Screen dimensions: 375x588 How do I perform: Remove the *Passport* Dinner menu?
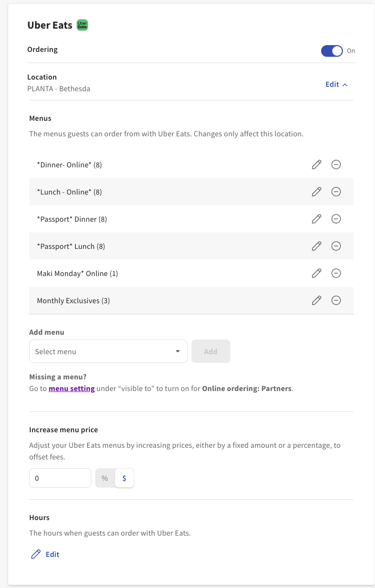coord(336,219)
